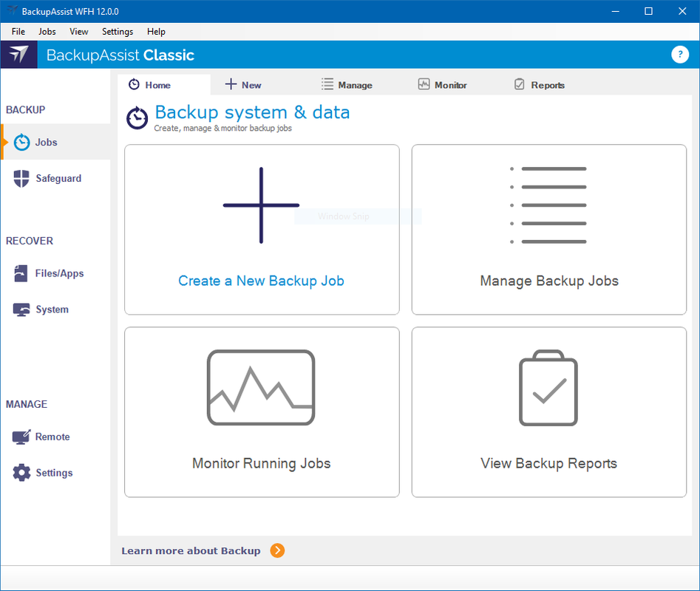Click Monitor Running Jobs label
This screenshot has height=591, width=700.
click(x=261, y=463)
